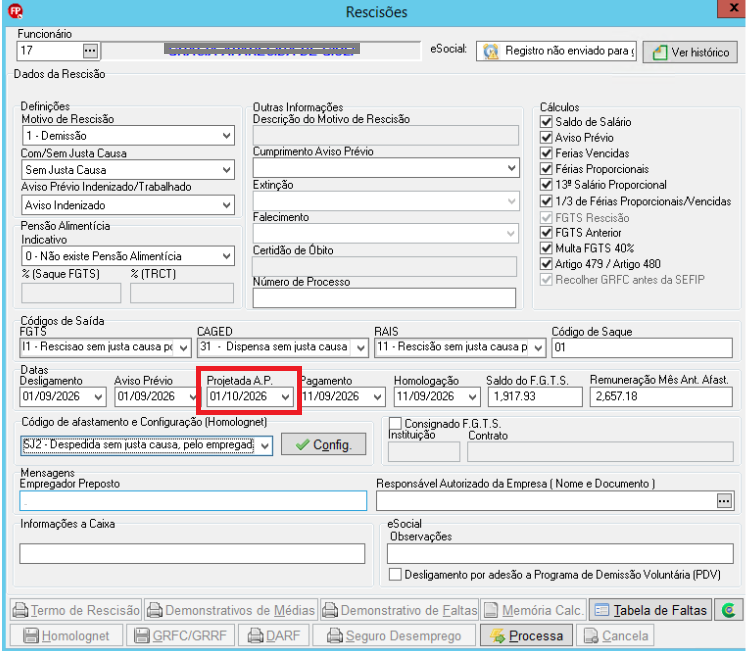Expand the Código de afastamento Homolognet dropdown
Viewport: 749px width, 655px height.
[x=265, y=446]
